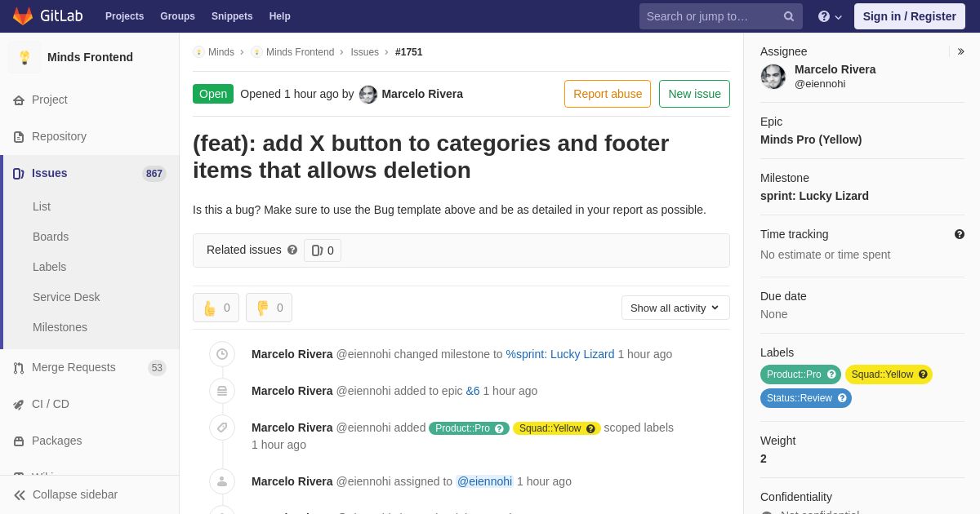Click the Issues breadcrumb link

(x=365, y=52)
